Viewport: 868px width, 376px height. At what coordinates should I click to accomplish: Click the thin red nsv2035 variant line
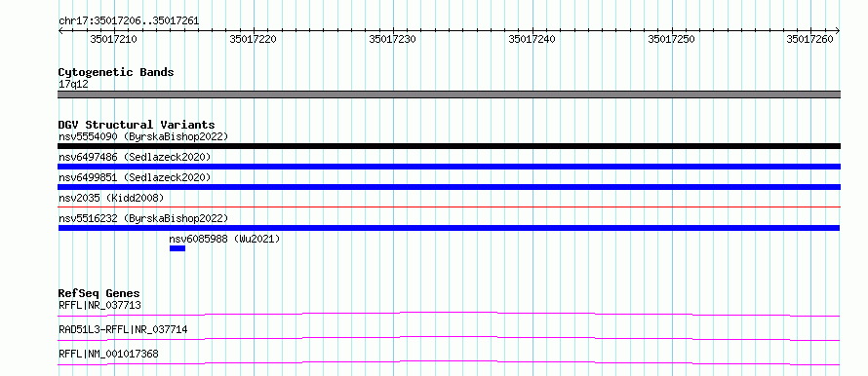(449, 207)
